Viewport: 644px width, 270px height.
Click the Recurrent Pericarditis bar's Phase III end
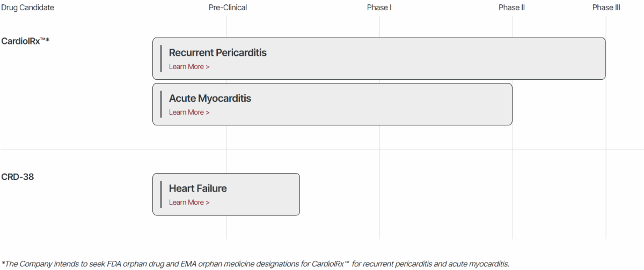point(601,58)
